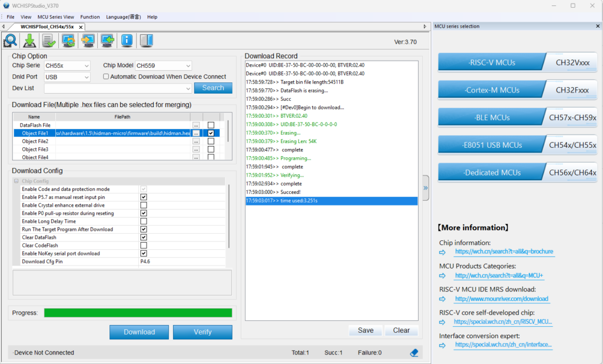Enable Automatic Download When Device Connect
The image size is (603, 364).
(106, 77)
